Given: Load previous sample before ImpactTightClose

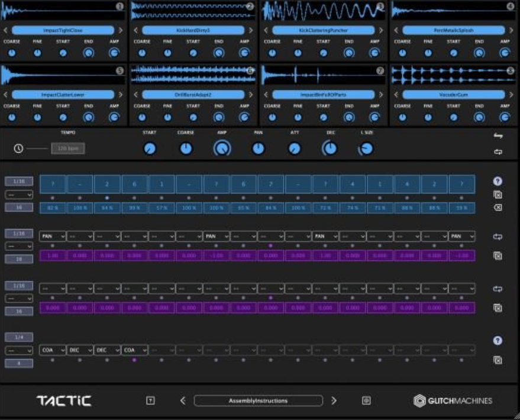Looking at the screenshot, I should tap(6, 30).
